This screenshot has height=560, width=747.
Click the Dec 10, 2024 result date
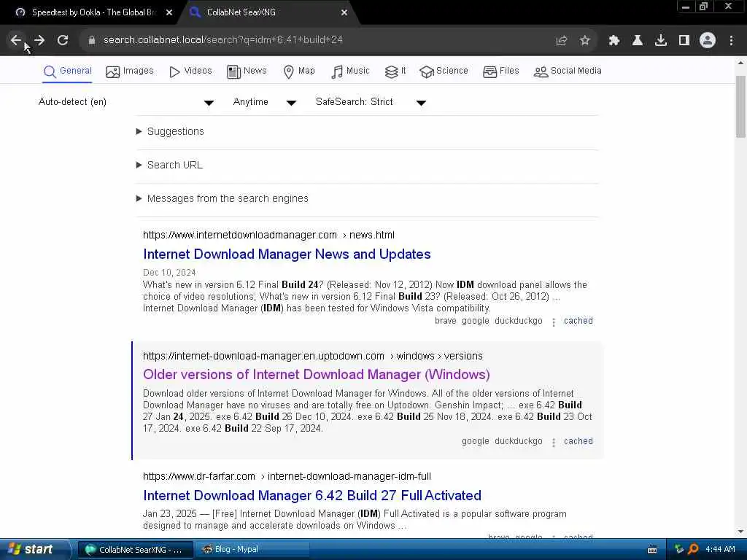169,273
